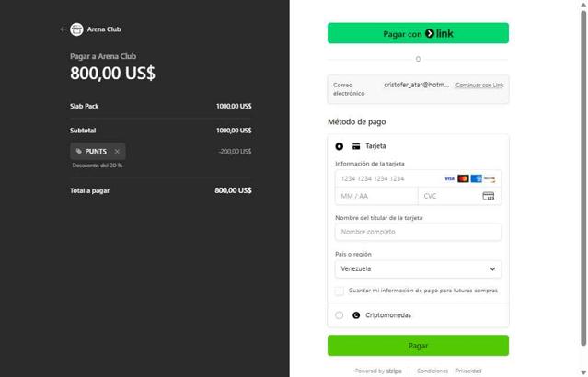Screen dimensions: 588x377
Task: Click the Discover card logo
Action: point(490,178)
